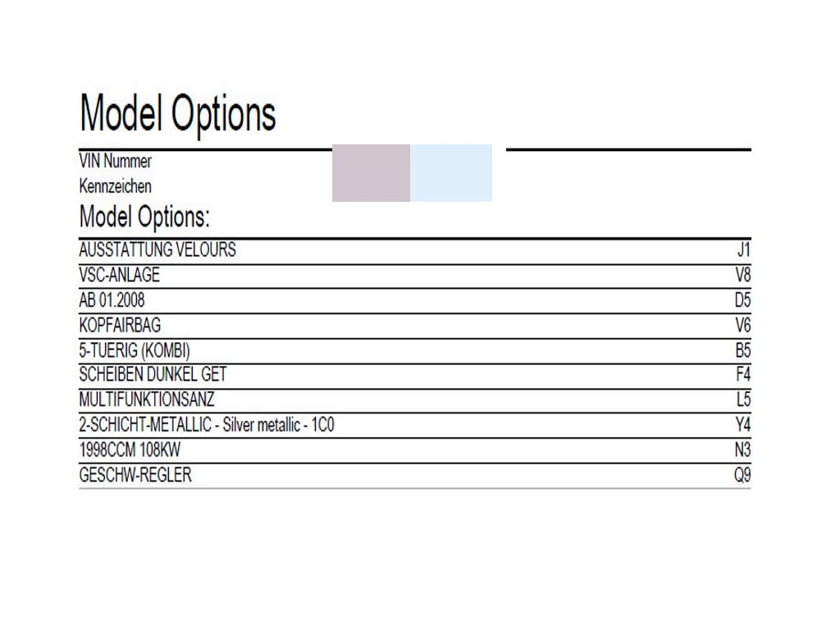Select the Kennzeichen label

115,186
